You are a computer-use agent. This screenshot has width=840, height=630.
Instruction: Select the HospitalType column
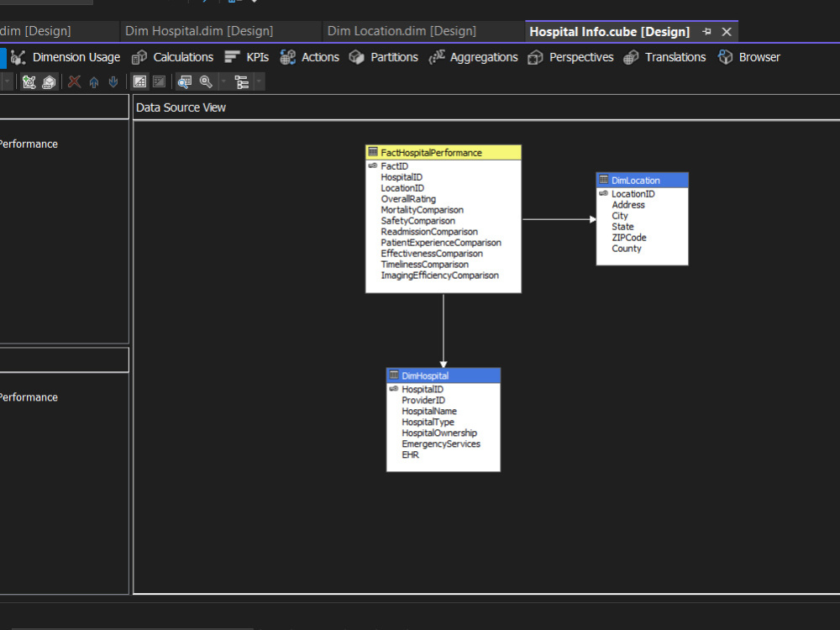pos(428,423)
